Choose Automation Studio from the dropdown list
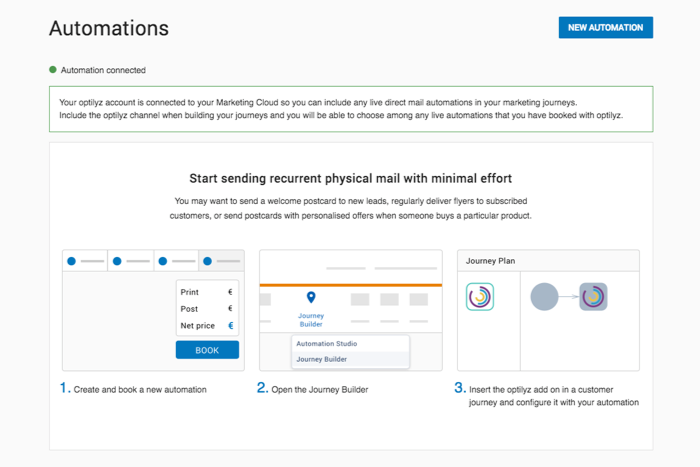700x467 pixels. coord(327,344)
